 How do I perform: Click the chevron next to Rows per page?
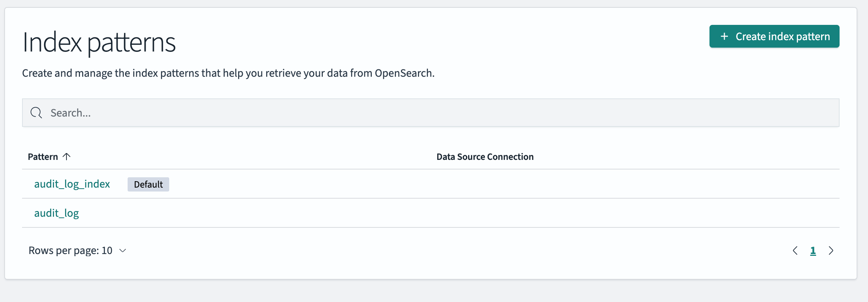(x=123, y=250)
